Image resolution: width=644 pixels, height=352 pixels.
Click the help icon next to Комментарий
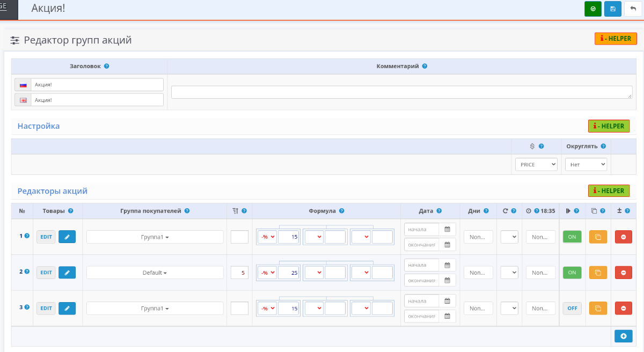click(425, 67)
